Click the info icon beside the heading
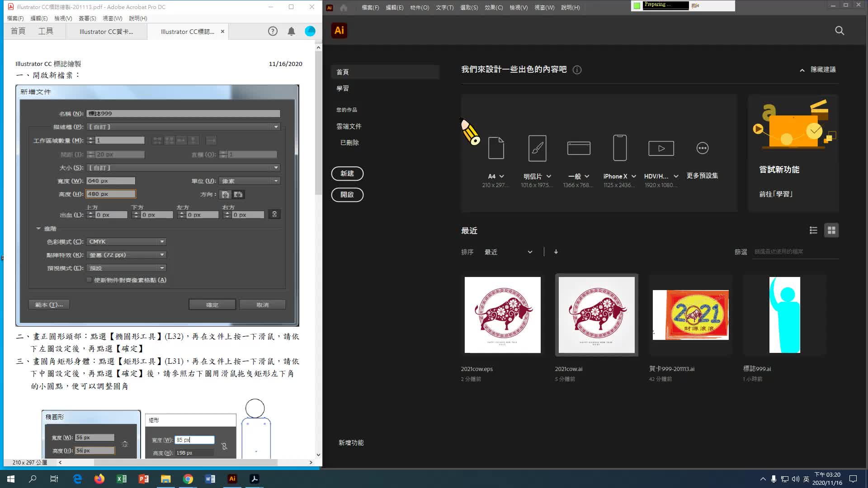 (577, 70)
